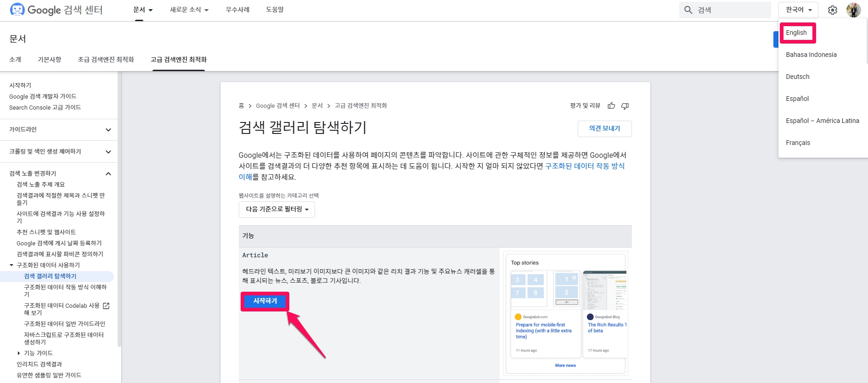The width and height of the screenshot is (868, 383).
Task: Expand the 기능 가이드 tree node
Action: point(19,353)
